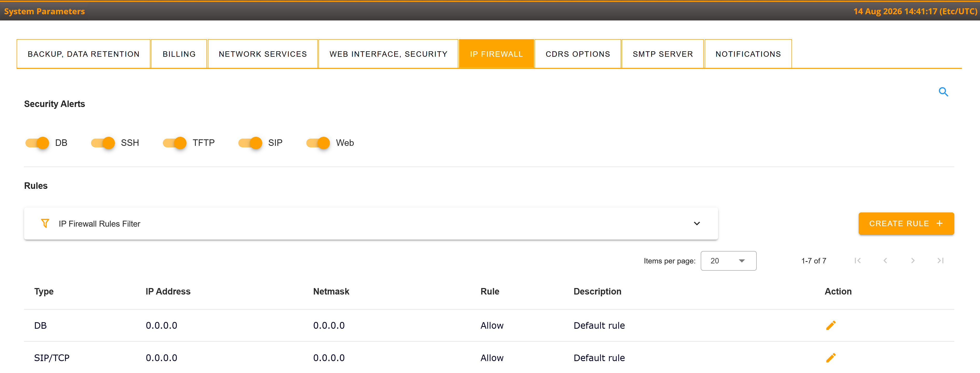This screenshot has width=980, height=373.
Task: Switch to the SMTP Server tab
Action: point(663,54)
